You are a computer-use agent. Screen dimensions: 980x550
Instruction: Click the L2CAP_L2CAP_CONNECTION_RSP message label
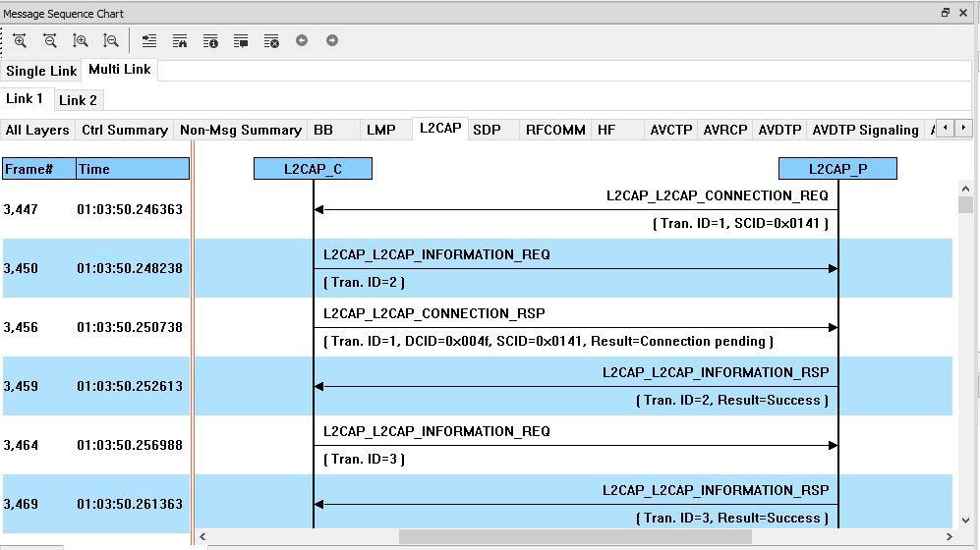tap(433, 313)
